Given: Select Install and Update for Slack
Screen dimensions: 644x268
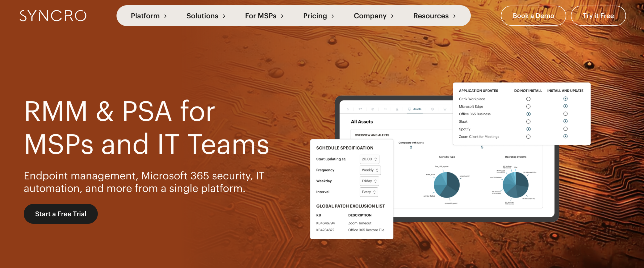Looking at the screenshot, I should [x=565, y=121].
